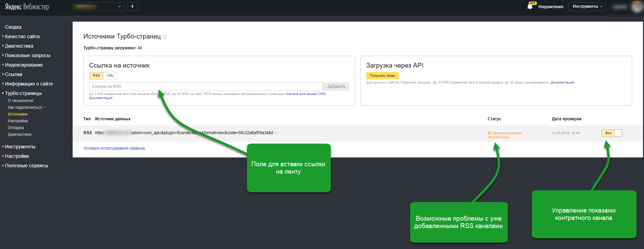Click the Получить токен button
Screen dimensions: 644x249
tap(382, 76)
